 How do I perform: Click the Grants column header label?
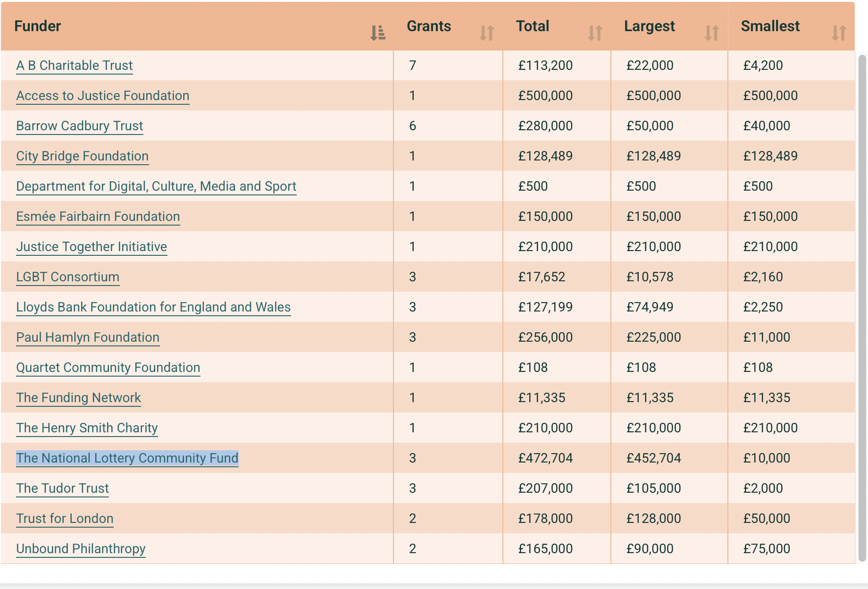pos(429,26)
